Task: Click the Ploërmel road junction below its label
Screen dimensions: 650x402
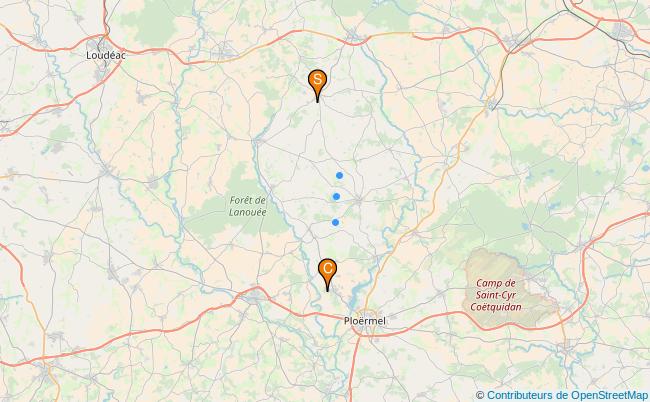Action: click(361, 332)
